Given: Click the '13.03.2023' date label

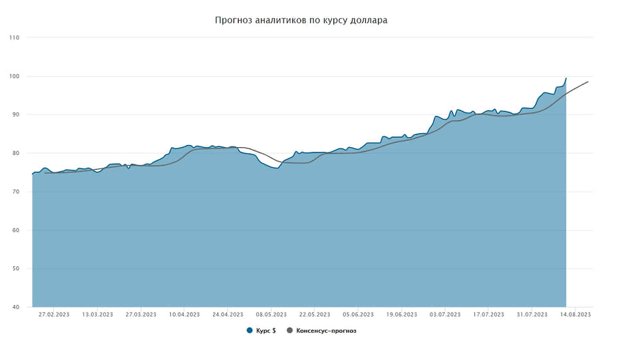Looking at the screenshot, I should click(97, 314).
